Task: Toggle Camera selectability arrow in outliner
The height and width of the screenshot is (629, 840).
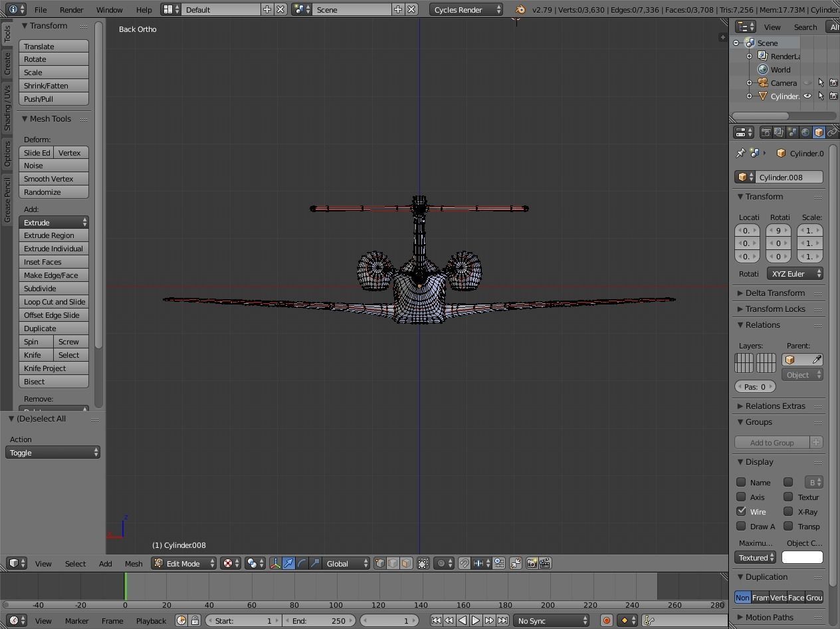Action: pyautogui.click(x=821, y=82)
